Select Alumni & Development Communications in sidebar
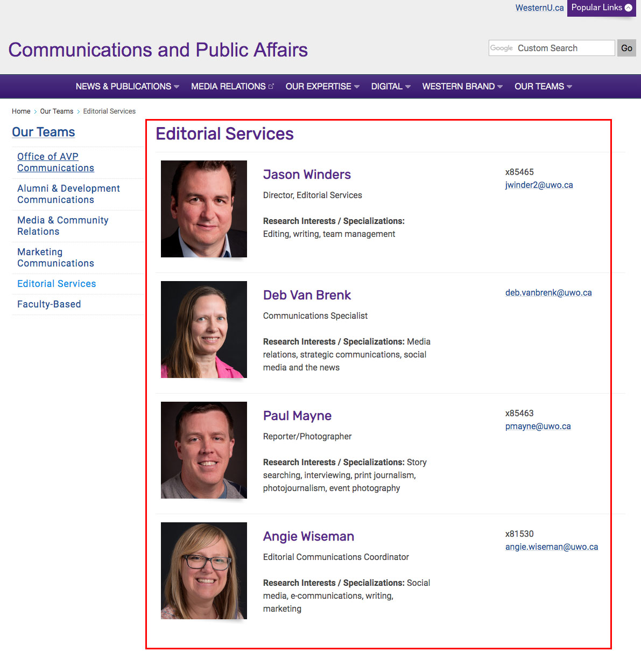Image resolution: width=641 pixels, height=672 pixels. tap(68, 194)
